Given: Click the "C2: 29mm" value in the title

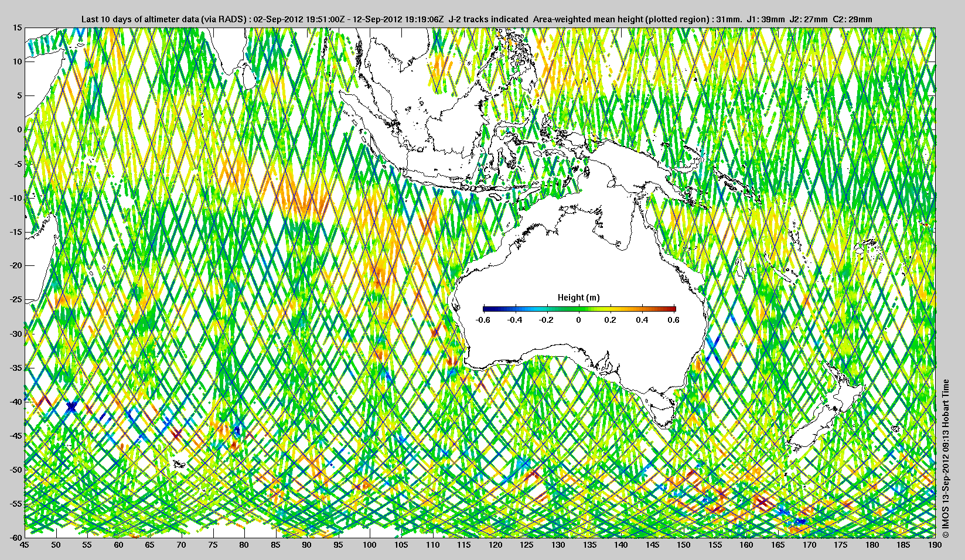Looking at the screenshot, I should pyautogui.click(x=853, y=19).
